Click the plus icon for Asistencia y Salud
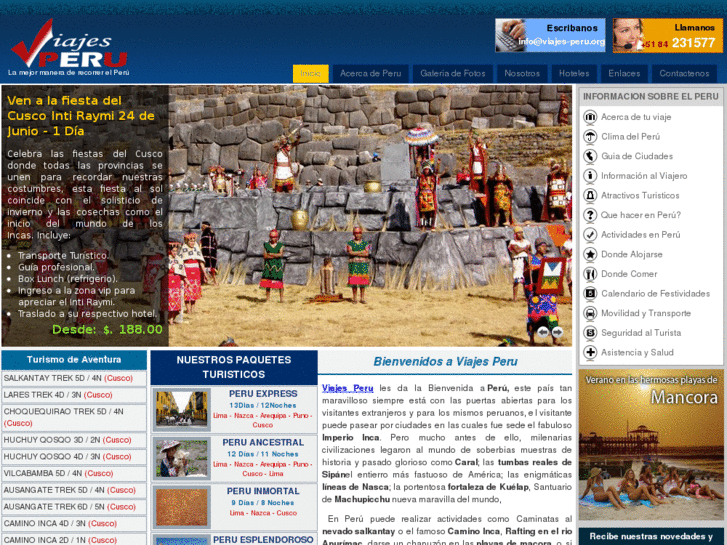This screenshot has height=545, width=727. pyautogui.click(x=590, y=353)
